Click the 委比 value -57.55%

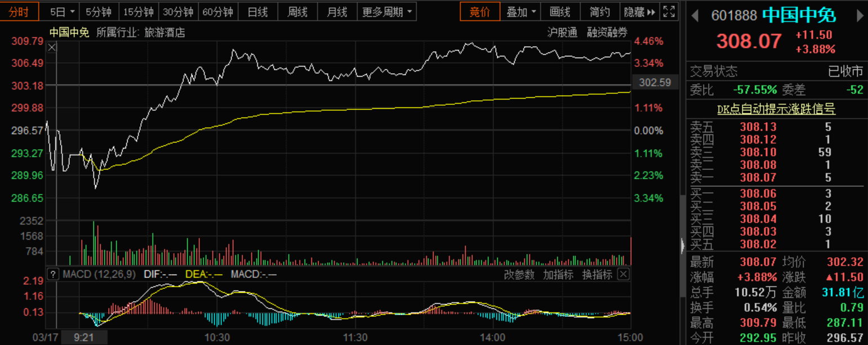pyautogui.click(x=755, y=89)
